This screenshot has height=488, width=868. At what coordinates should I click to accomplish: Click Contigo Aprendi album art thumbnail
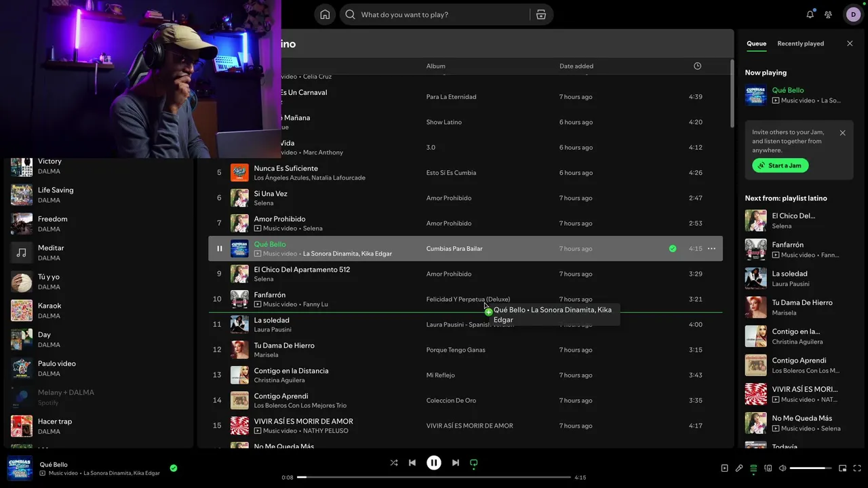pyautogui.click(x=239, y=401)
